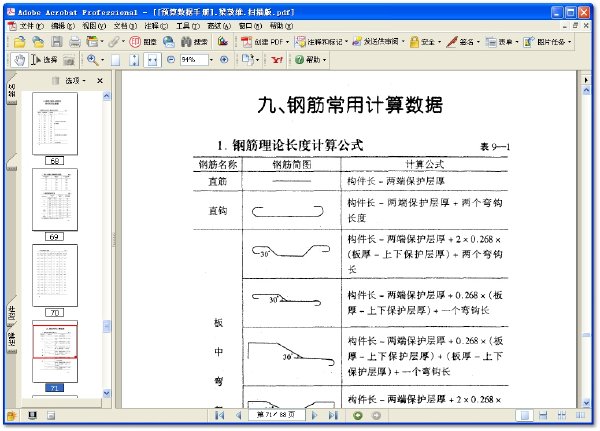600x431 pixels.
Task: Select the 选择 text selection tool
Action: (x=44, y=60)
